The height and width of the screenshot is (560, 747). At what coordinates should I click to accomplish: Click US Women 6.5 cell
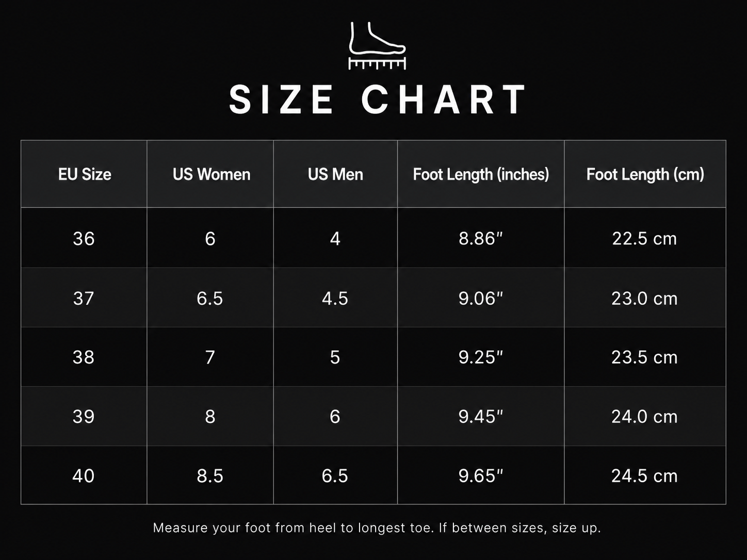[210, 298]
